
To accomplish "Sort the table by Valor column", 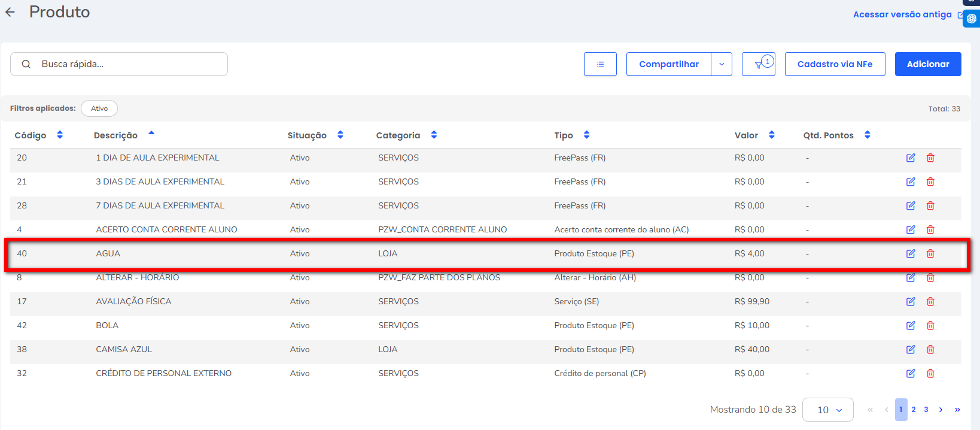I will click(771, 135).
